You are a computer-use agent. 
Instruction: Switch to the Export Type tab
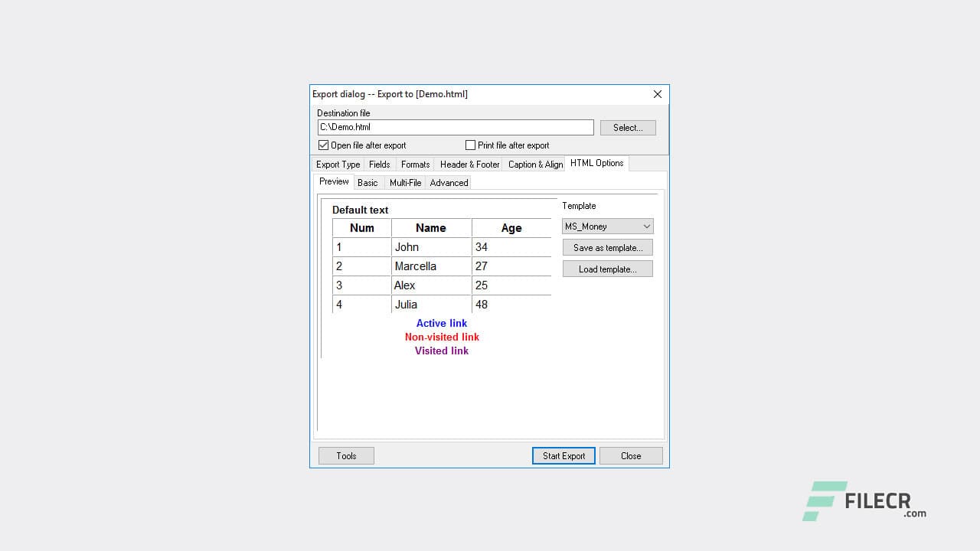click(x=338, y=164)
